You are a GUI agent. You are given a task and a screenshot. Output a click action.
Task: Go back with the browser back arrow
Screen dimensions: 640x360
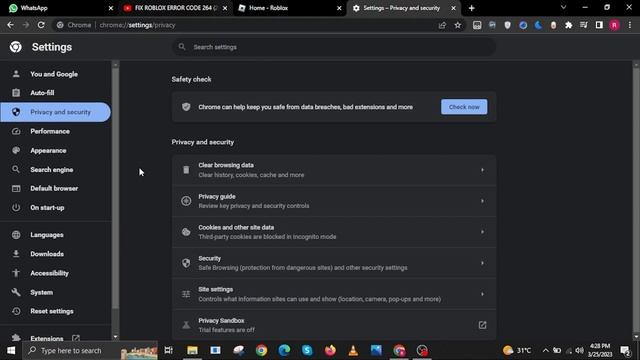[11, 25]
